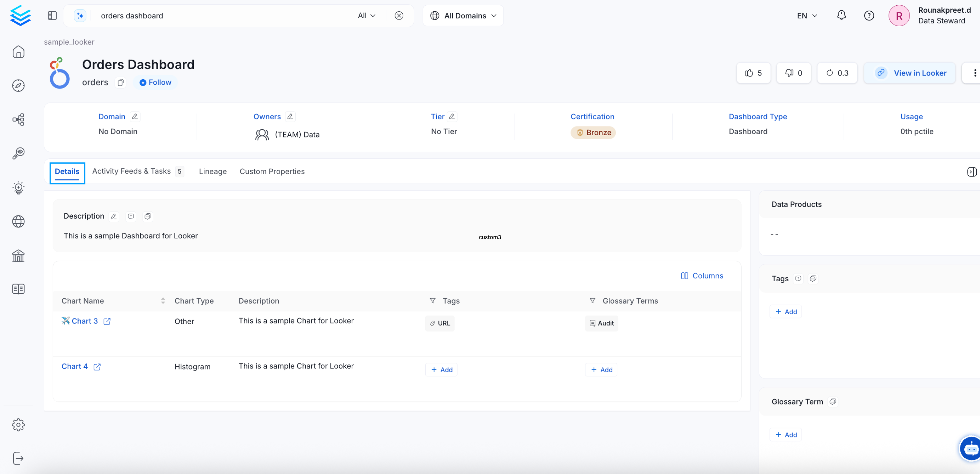The height and width of the screenshot is (474, 980).
Task: Open the search scope All dropdown
Action: tap(366, 16)
